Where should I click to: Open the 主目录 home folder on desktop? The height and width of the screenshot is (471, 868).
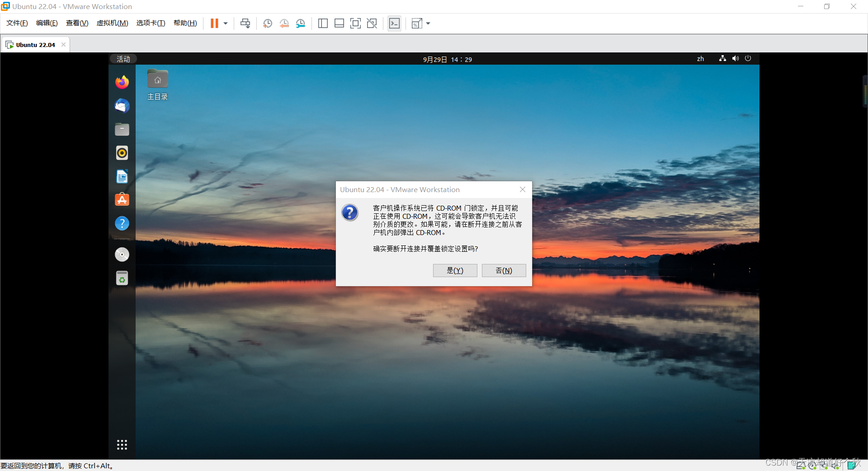pos(157,85)
